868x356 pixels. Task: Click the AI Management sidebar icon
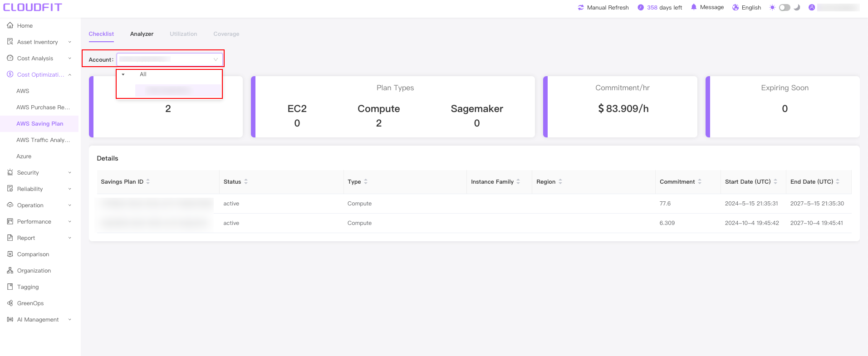pos(10,319)
